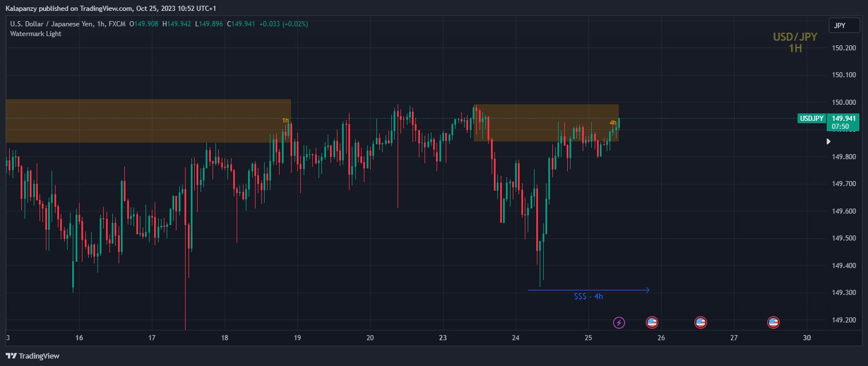868x366 pixels.
Task: Click date 23 on the time axis
Action: click(443, 338)
